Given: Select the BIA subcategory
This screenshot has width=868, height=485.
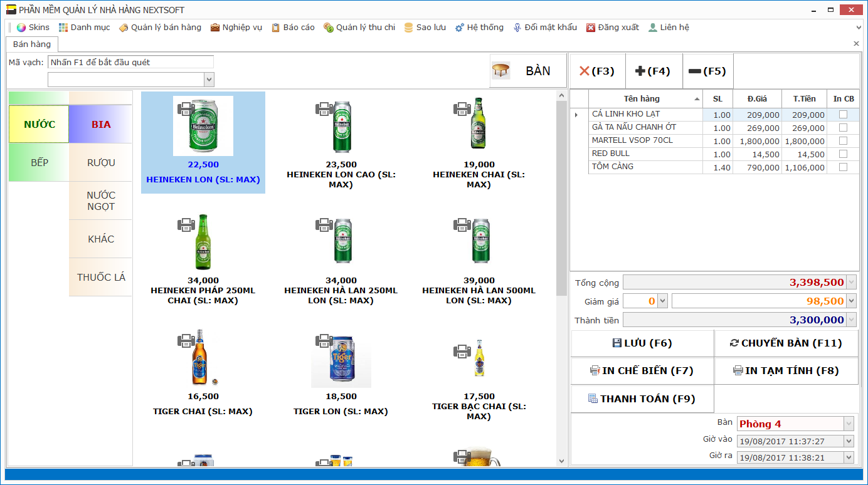Looking at the screenshot, I should (101, 124).
